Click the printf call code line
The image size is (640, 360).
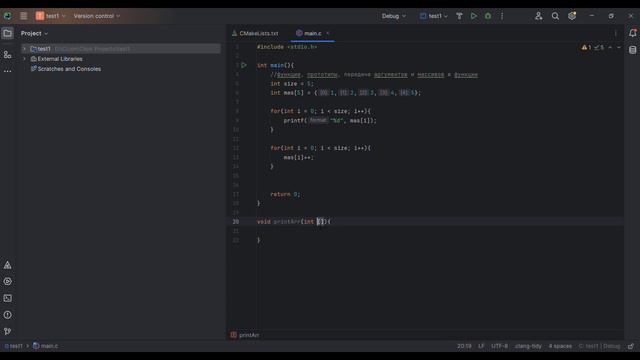pos(330,120)
